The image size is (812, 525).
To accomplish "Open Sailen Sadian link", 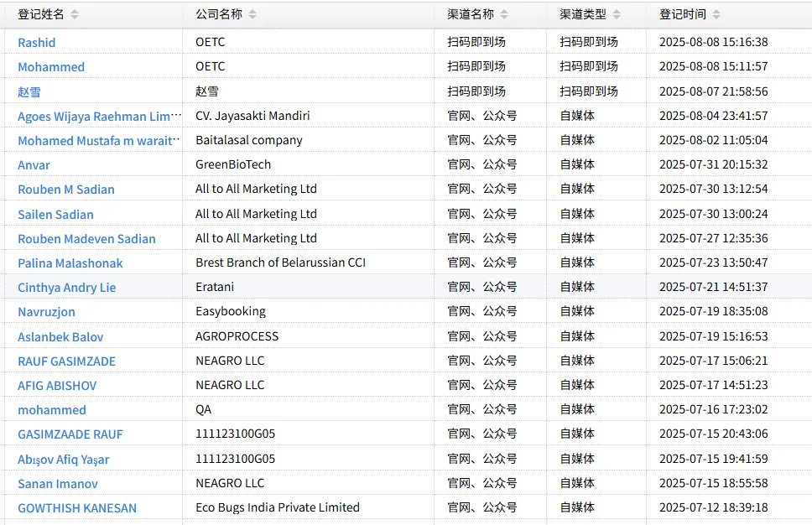I will [x=55, y=214].
